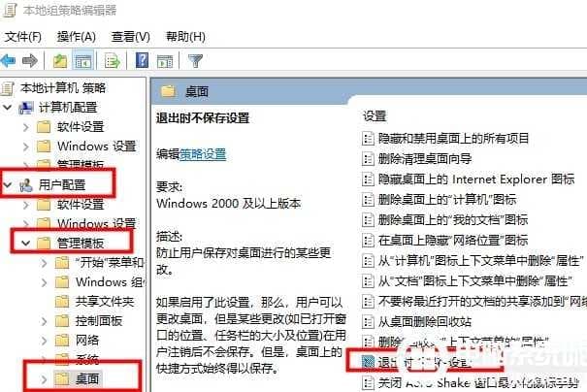Open the 查看(V) menu
Viewport: 587px width, 392px height.
click(x=131, y=37)
